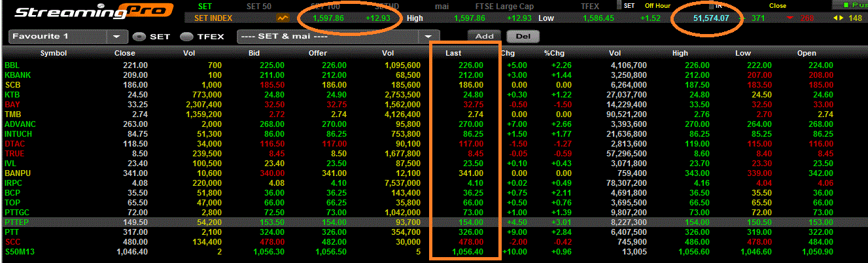Select the INTUCH symbol
The image size is (868, 263).
18,134
